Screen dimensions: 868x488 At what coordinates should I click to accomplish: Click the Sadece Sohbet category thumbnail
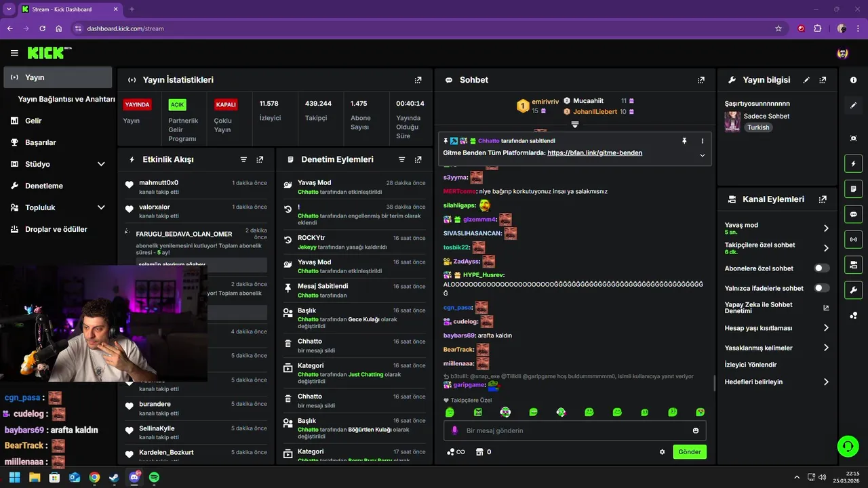point(732,121)
